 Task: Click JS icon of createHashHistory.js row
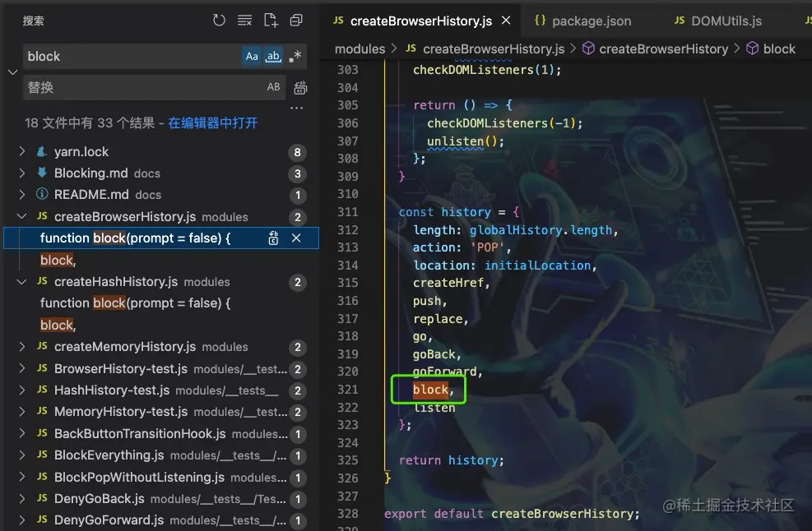pos(43,281)
